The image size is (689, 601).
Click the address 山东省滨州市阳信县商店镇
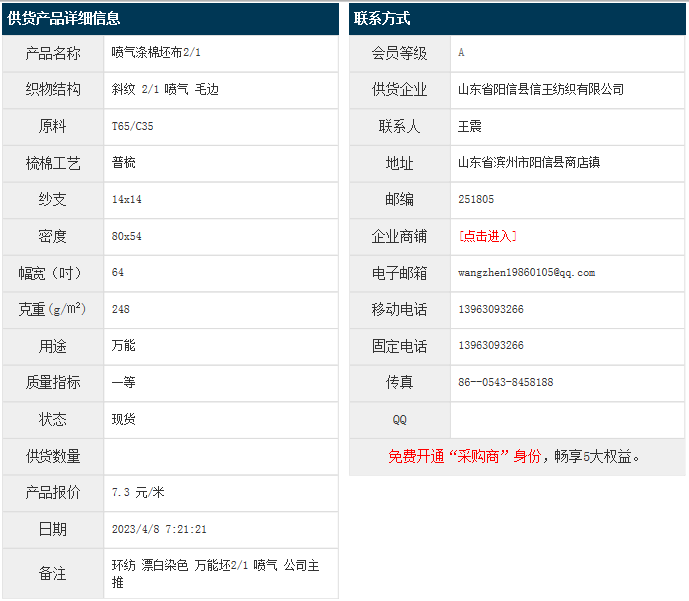coord(529,163)
